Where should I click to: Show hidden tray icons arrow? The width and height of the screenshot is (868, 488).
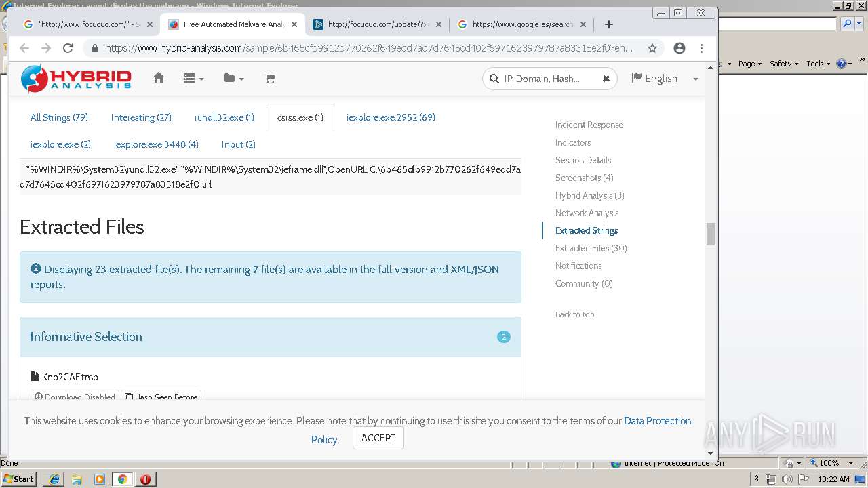pos(756,479)
